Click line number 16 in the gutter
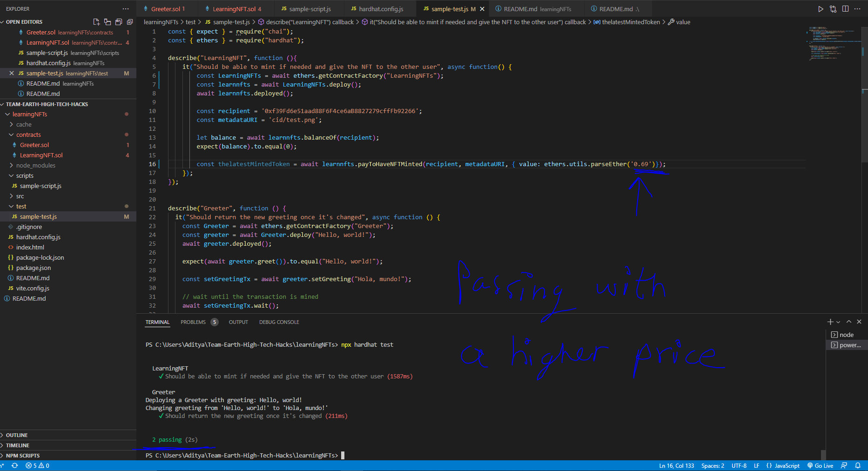 click(152, 164)
